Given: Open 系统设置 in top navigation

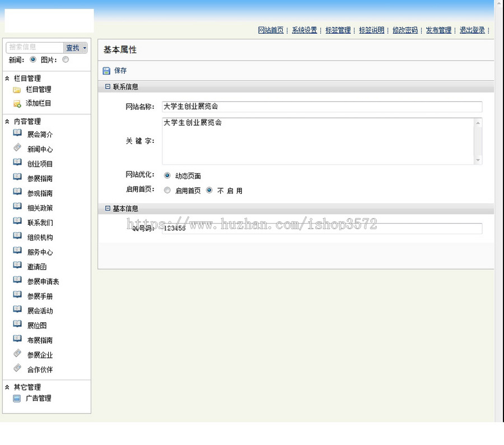Looking at the screenshot, I should click(305, 30).
